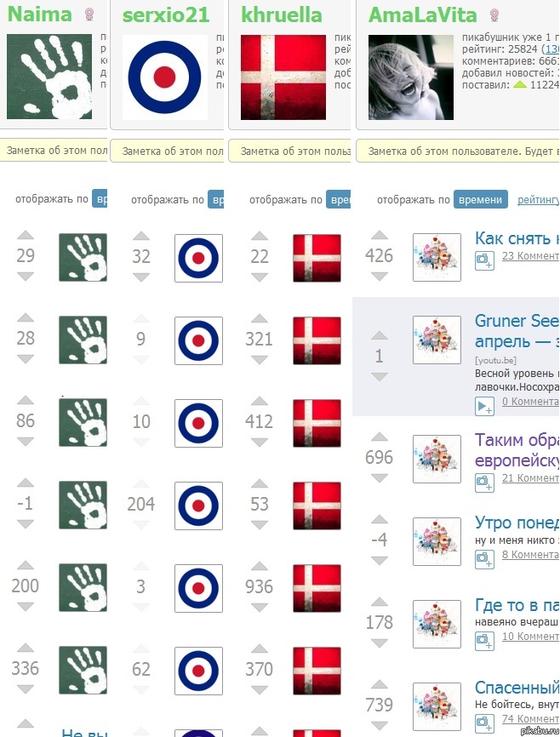The image size is (560, 737).
Task: Upvote the khruella post rated 412
Action: (x=260, y=402)
